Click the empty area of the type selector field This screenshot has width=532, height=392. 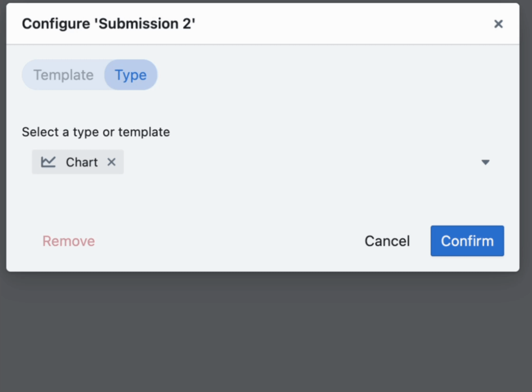pyautogui.click(x=282, y=162)
